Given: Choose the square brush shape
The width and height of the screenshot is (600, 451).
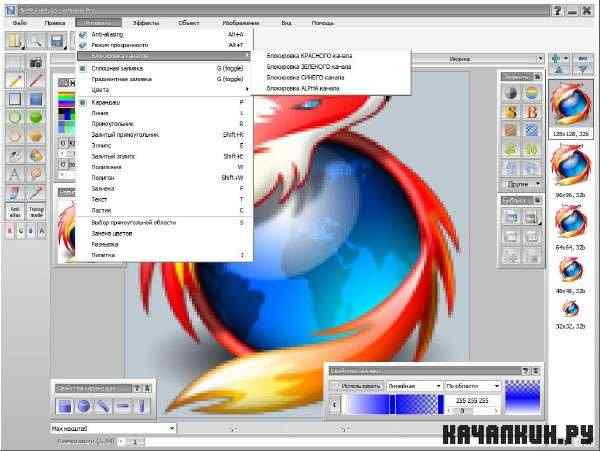Looking at the screenshot, I should (x=64, y=406).
